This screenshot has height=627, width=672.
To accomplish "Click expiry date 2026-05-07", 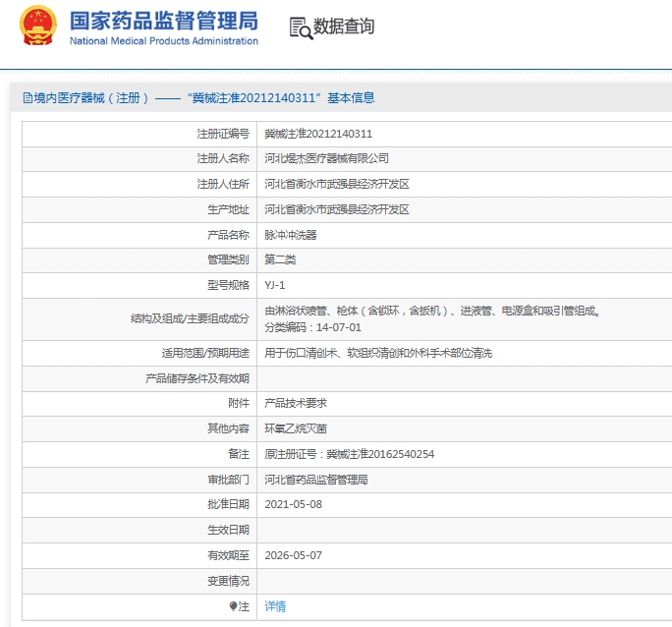I will tap(294, 555).
